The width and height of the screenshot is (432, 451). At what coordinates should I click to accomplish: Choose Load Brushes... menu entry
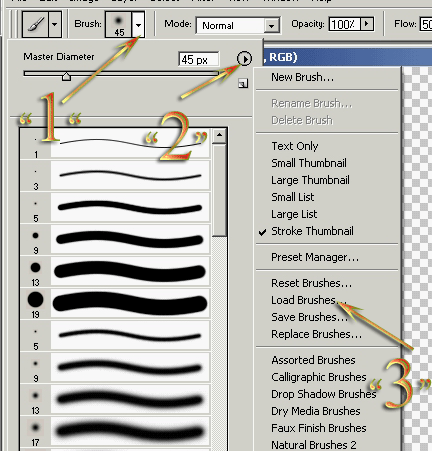309,300
